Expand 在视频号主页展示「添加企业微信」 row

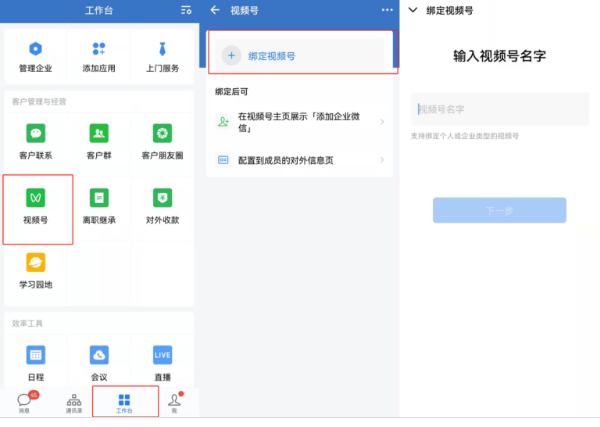pyautogui.click(x=302, y=121)
